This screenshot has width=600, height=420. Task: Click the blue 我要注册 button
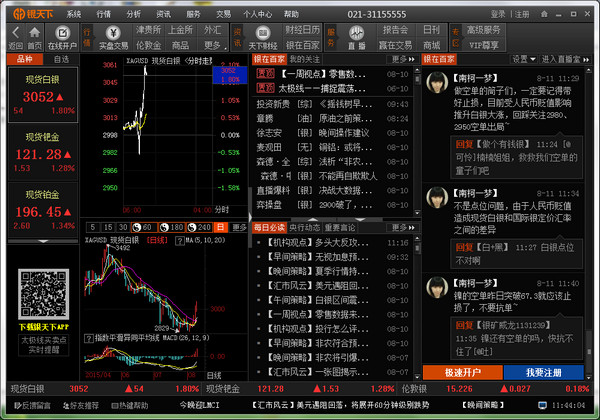click(x=544, y=373)
